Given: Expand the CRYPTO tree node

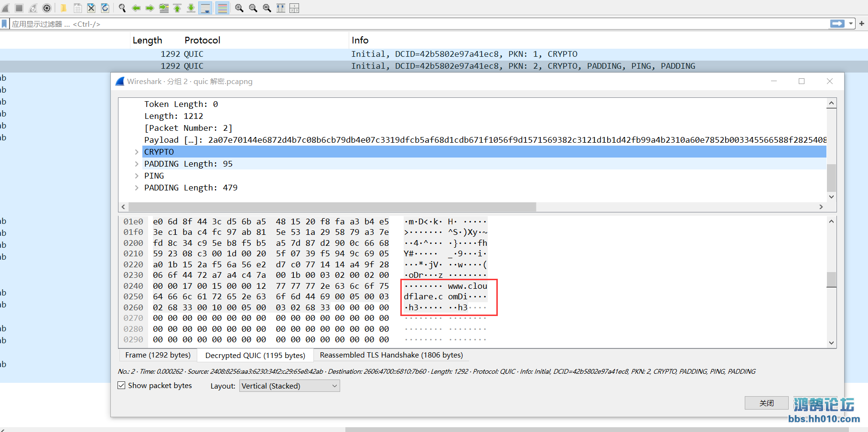Looking at the screenshot, I should point(137,152).
